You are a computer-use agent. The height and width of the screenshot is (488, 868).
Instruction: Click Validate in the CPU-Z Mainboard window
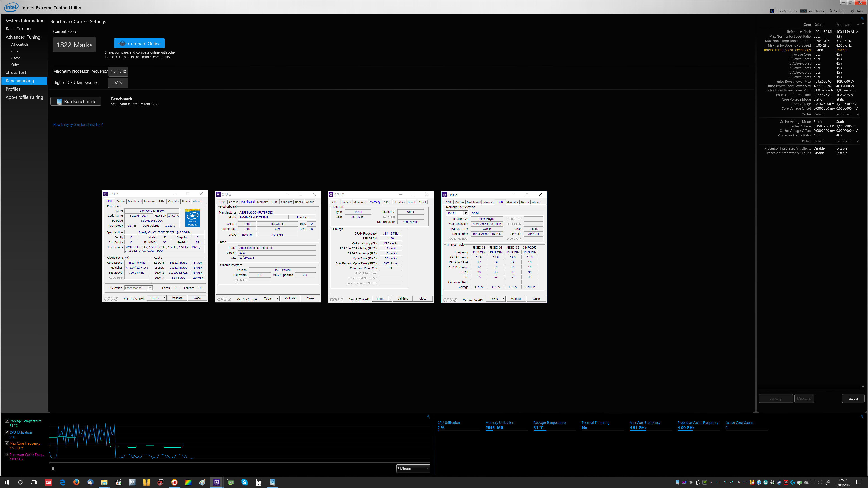tap(290, 298)
